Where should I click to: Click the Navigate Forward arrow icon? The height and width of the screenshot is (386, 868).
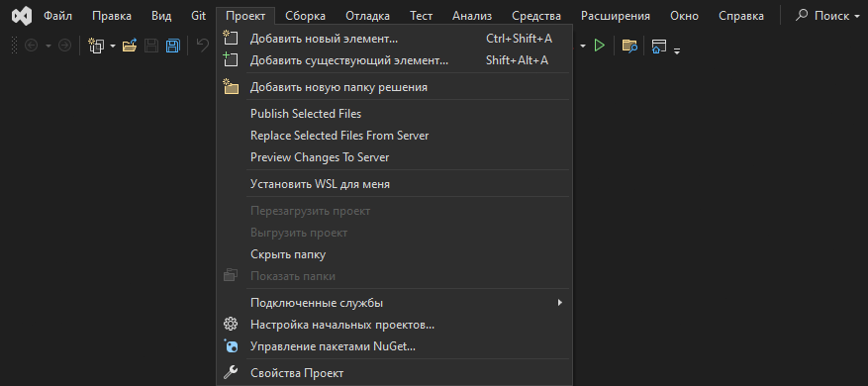point(64,46)
